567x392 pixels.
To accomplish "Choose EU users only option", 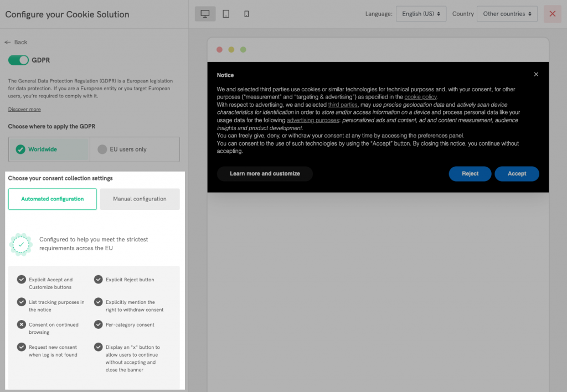I will [x=135, y=149].
